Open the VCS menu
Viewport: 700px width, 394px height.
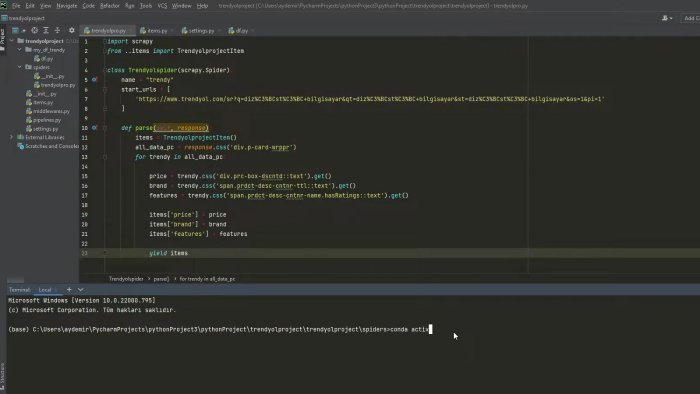(x=162, y=6)
